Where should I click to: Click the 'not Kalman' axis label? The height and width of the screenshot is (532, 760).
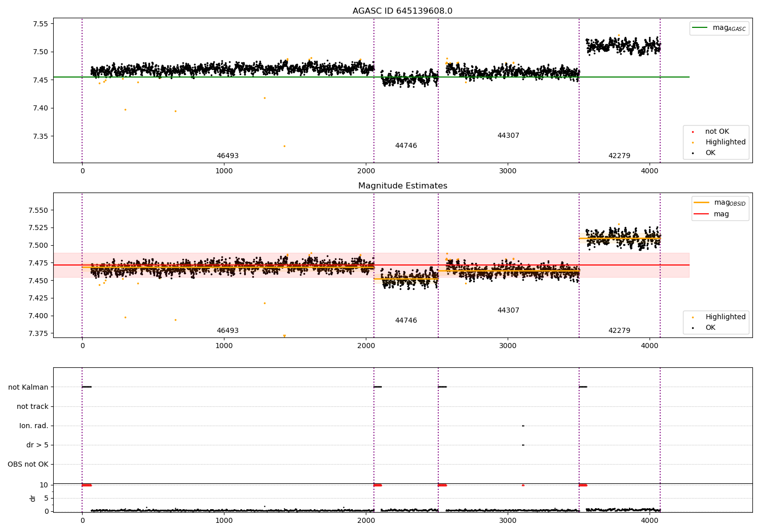[28, 388]
